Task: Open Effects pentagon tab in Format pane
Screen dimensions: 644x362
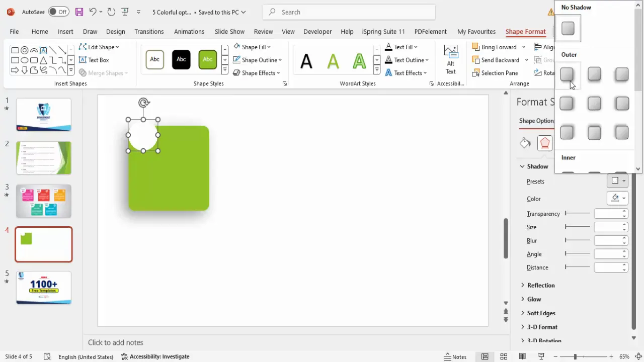Action: [x=545, y=143]
